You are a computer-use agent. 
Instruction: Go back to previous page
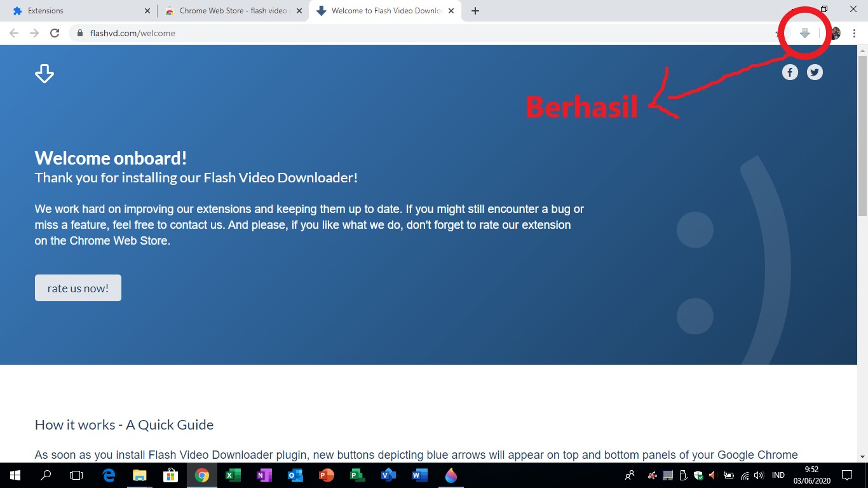click(x=14, y=33)
